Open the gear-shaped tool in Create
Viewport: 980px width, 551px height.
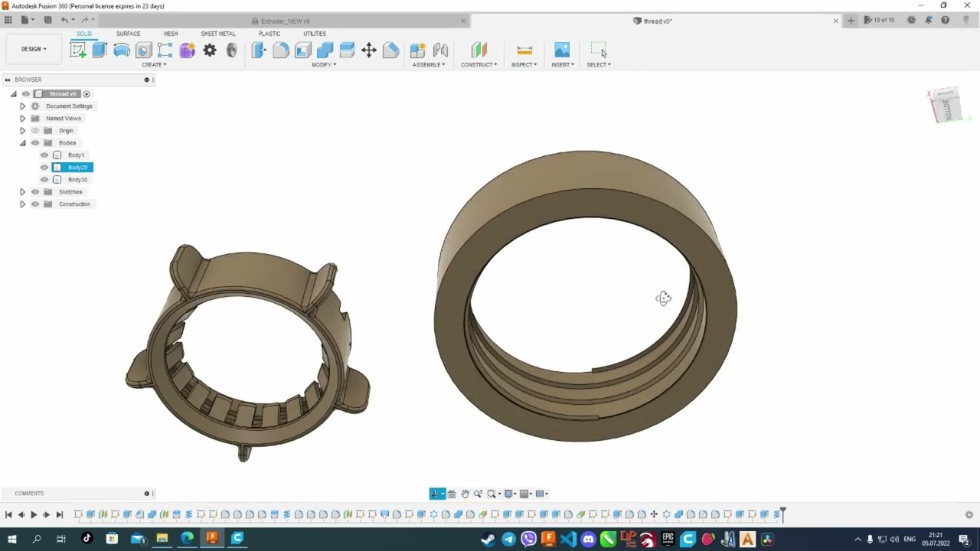tap(210, 51)
